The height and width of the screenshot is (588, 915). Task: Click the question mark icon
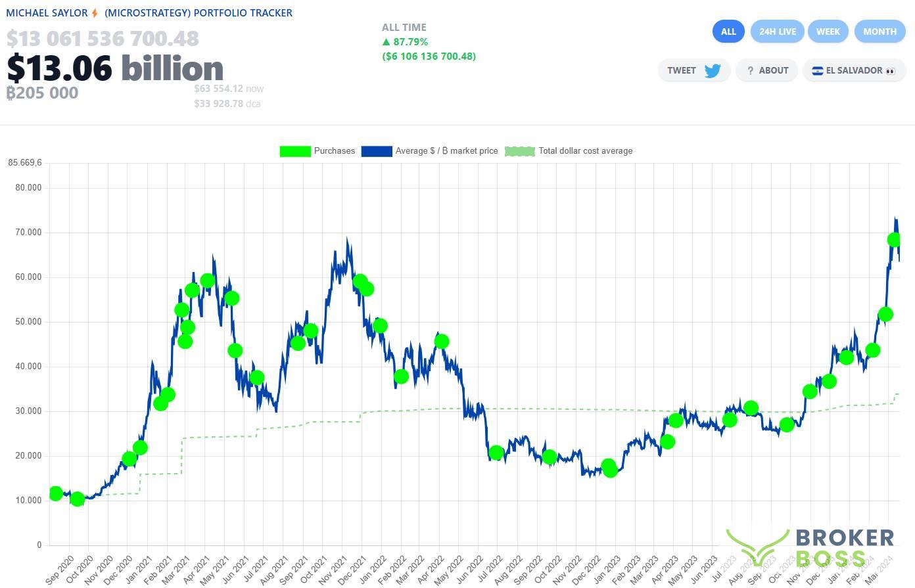click(750, 71)
